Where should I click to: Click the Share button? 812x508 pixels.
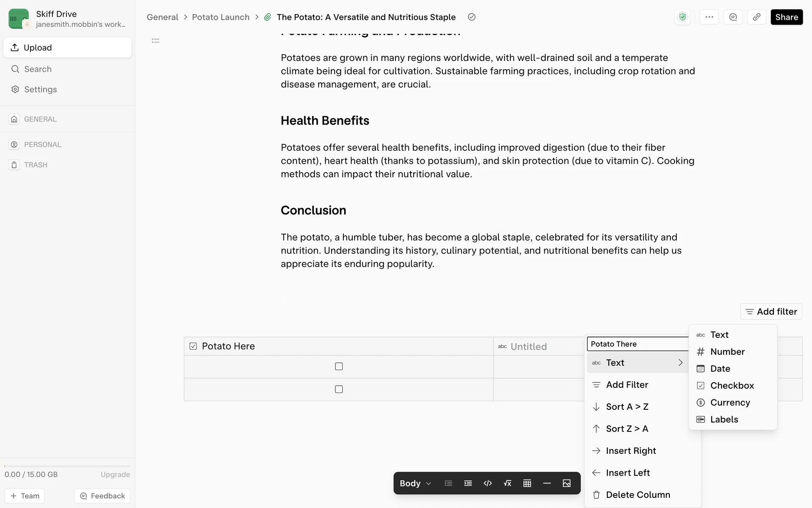point(786,17)
